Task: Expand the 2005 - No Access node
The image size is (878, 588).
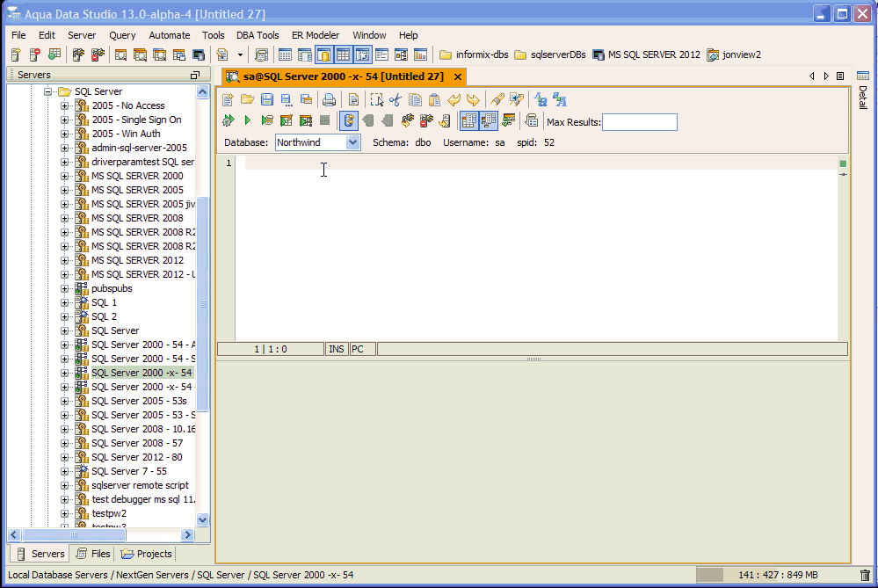Action: coord(64,105)
